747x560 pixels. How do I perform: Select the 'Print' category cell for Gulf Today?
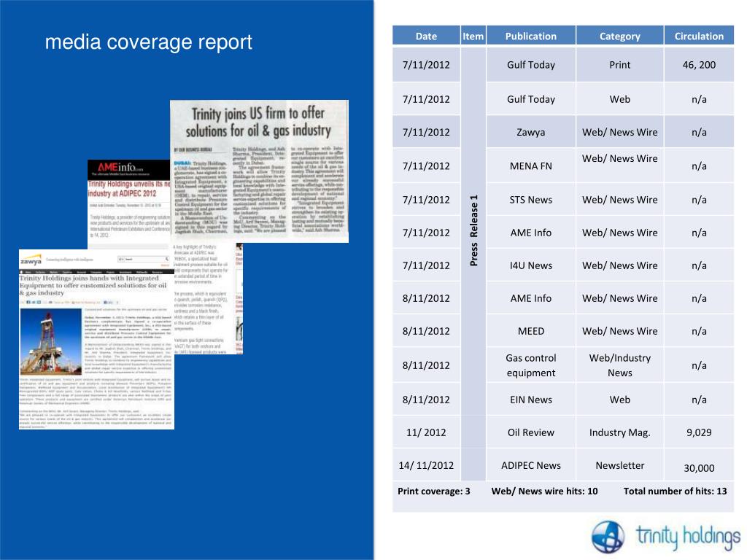620,65
